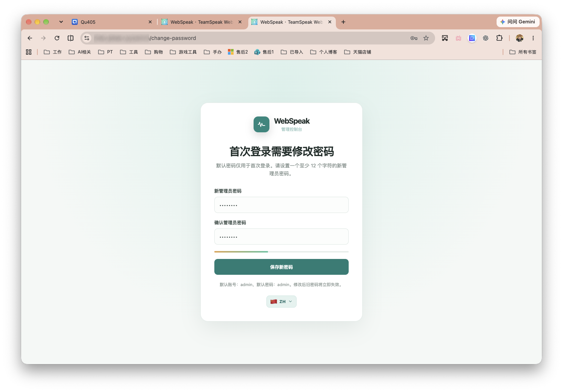Open the 工具 bookmarks folder
This screenshot has width=563, height=392.
[x=129, y=52]
